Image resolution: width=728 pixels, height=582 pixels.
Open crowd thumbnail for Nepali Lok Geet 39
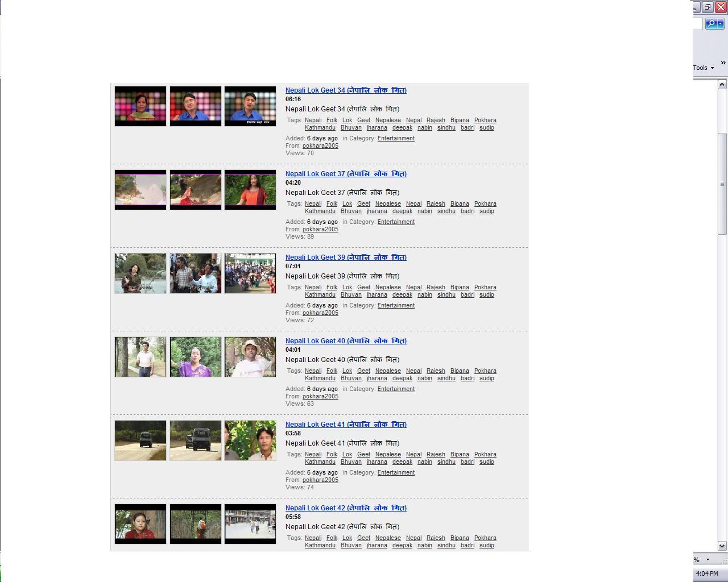point(250,273)
